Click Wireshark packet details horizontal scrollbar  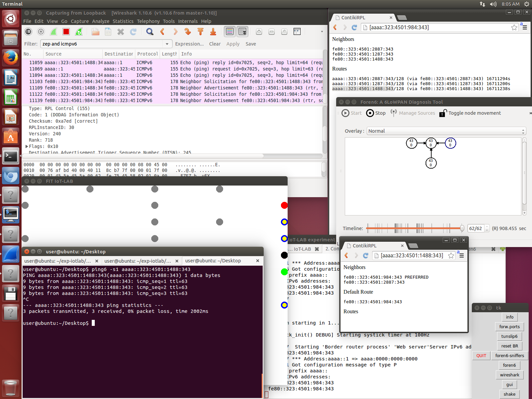pyautogui.click(x=143, y=156)
